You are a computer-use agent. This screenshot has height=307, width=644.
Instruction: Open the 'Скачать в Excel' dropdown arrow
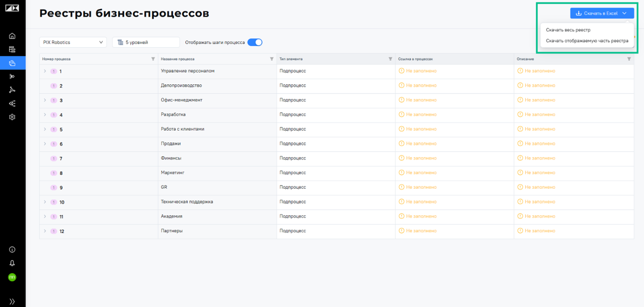[625, 13]
